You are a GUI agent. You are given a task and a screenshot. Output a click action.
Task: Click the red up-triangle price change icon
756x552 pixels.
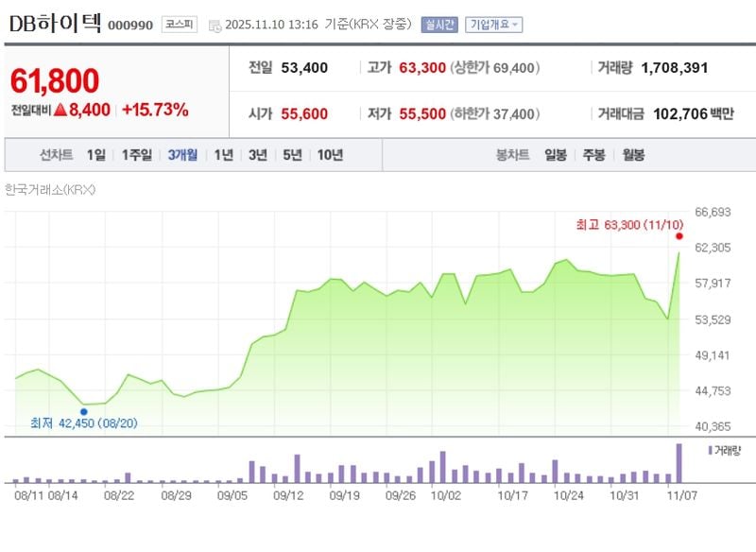coord(60,110)
